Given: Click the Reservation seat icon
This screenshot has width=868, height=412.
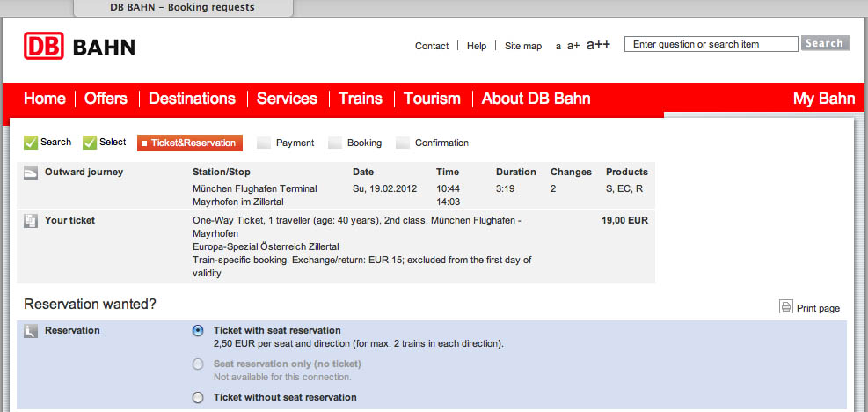Looking at the screenshot, I should (x=31, y=331).
